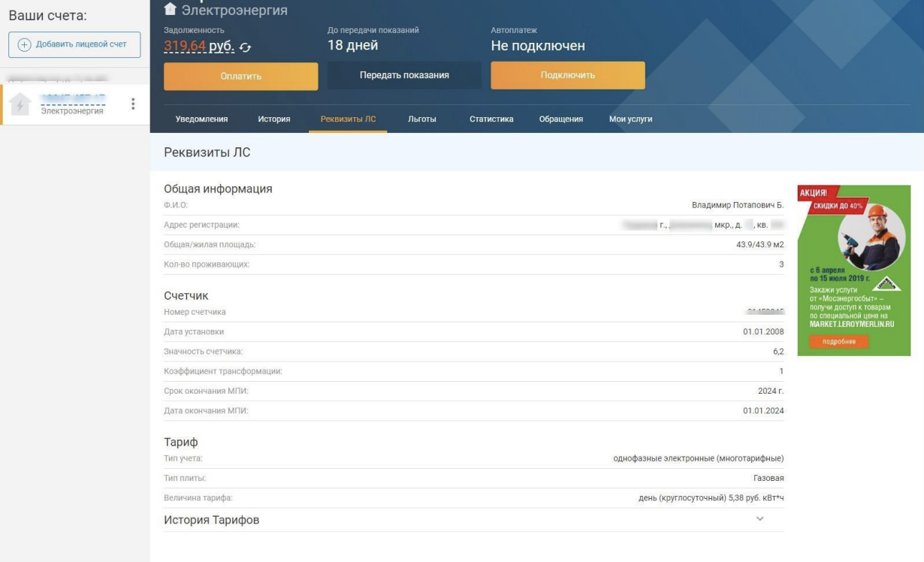The image size is (924, 562).
Task: Click the Leroy Merlin logo in the ad
Action: point(889,284)
